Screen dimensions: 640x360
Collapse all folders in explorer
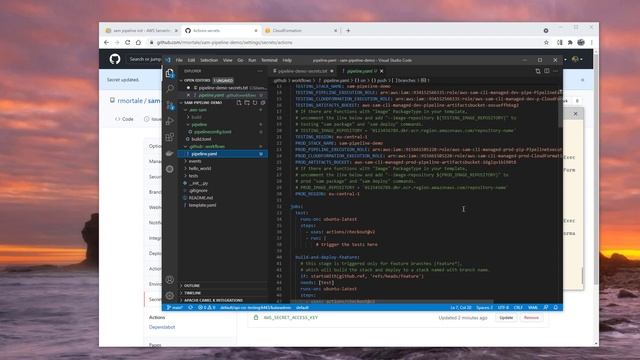tap(263, 103)
